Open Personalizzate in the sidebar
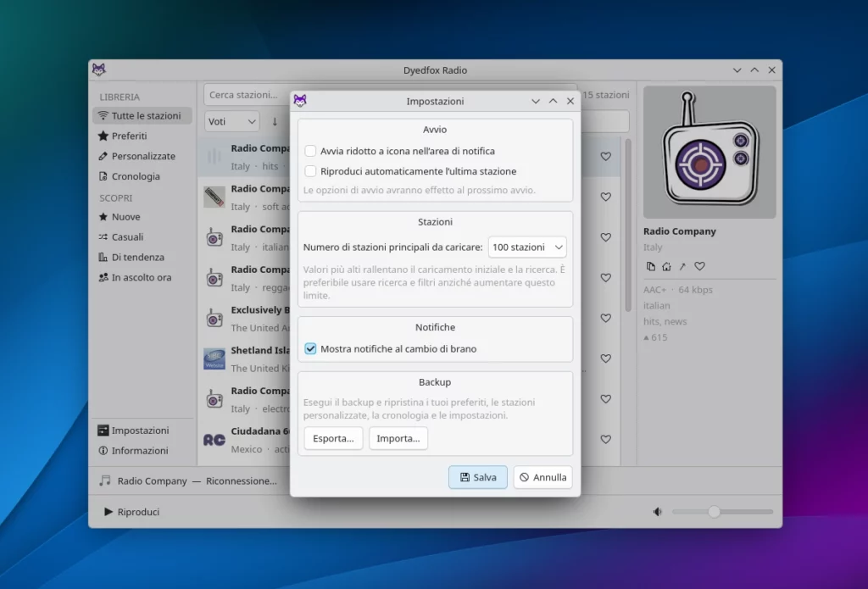 [142, 156]
